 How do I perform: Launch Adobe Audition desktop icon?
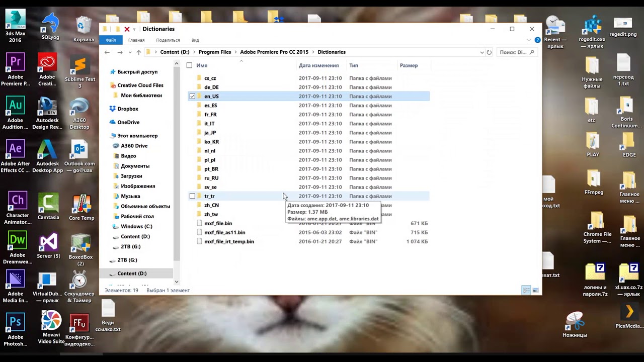(15, 113)
